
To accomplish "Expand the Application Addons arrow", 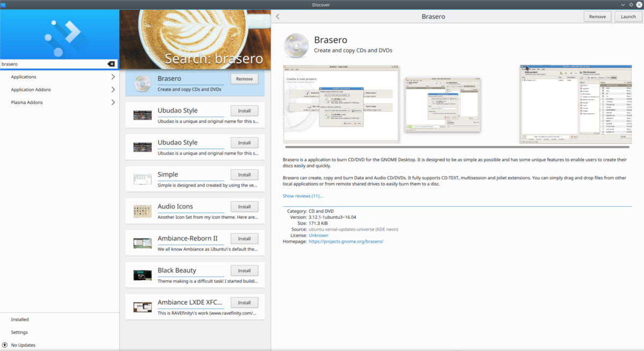I will [x=113, y=90].
